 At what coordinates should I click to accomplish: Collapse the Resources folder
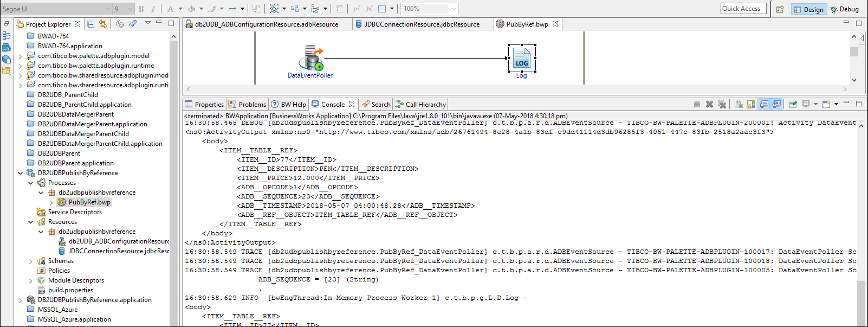pos(30,222)
